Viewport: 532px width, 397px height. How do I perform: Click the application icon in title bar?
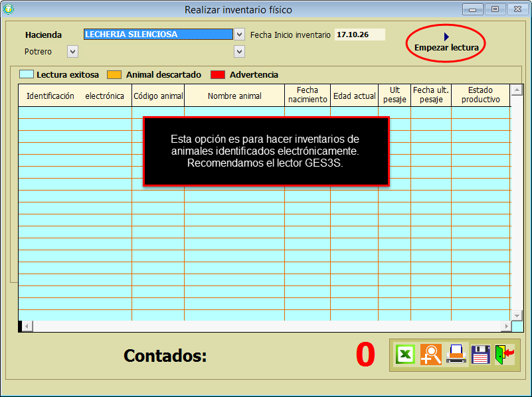[x=9, y=9]
